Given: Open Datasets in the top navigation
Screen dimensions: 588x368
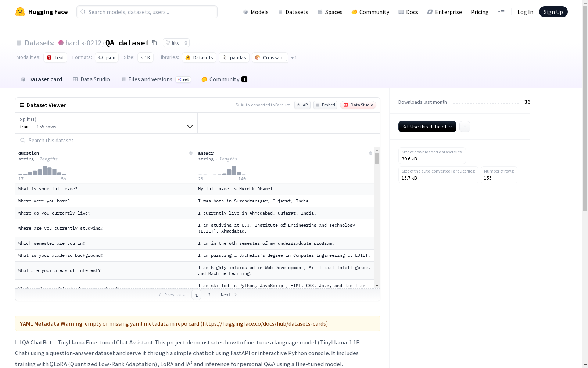Looking at the screenshot, I should (293, 12).
